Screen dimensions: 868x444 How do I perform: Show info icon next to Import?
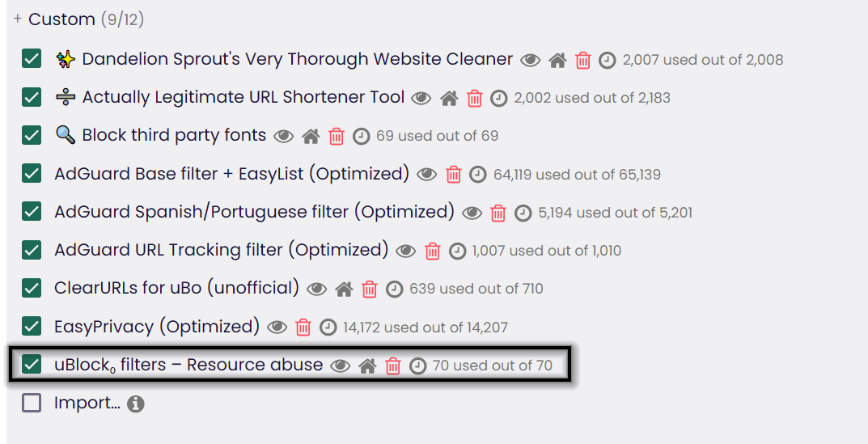pos(136,404)
